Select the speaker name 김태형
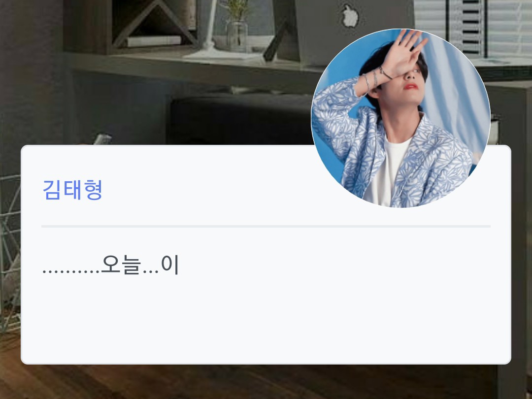The width and height of the screenshot is (532, 399). (72, 190)
